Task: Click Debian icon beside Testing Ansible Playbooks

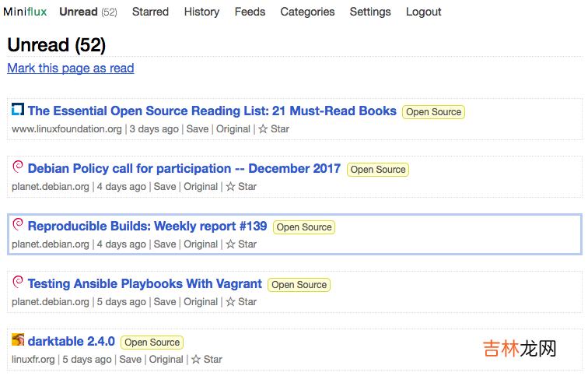Action: tap(18, 283)
